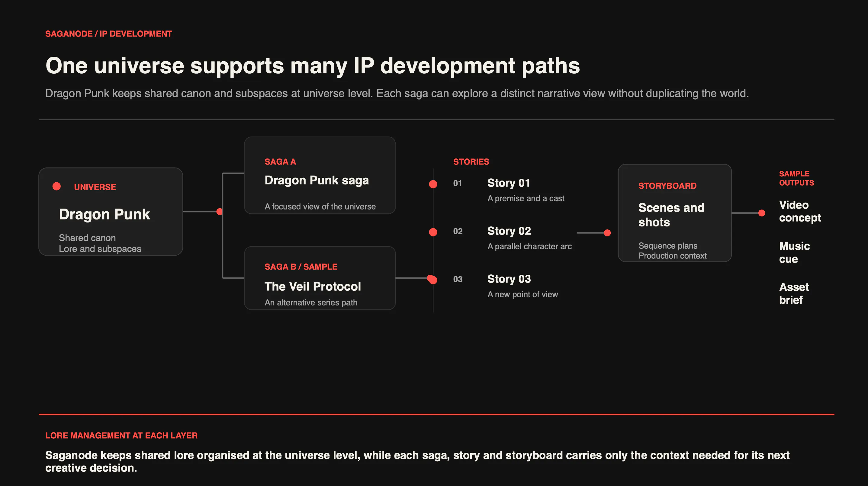
Task: Click the red dot beside UNIVERSE label
Action: point(56,186)
